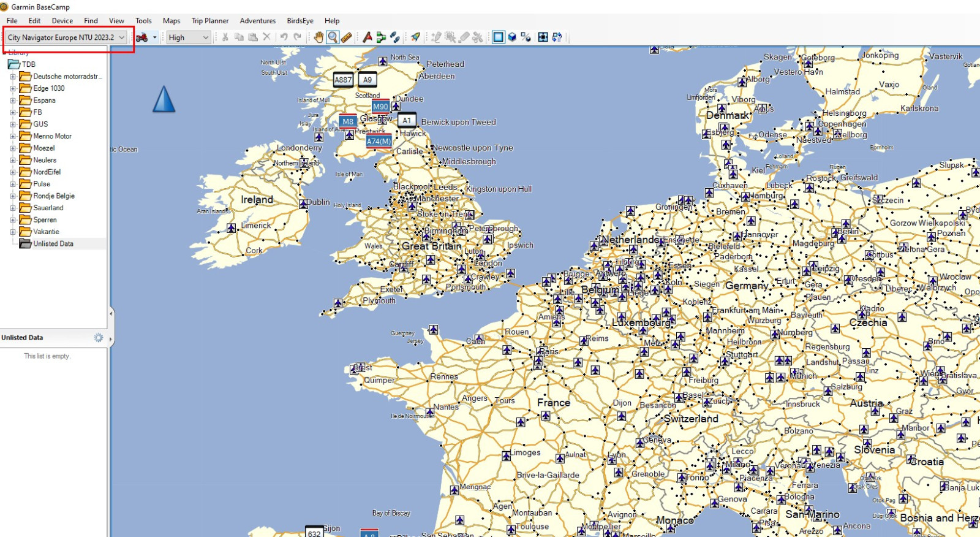Click the Copy toolbar icon
This screenshot has height=537, width=980.
(x=239, y=37)
